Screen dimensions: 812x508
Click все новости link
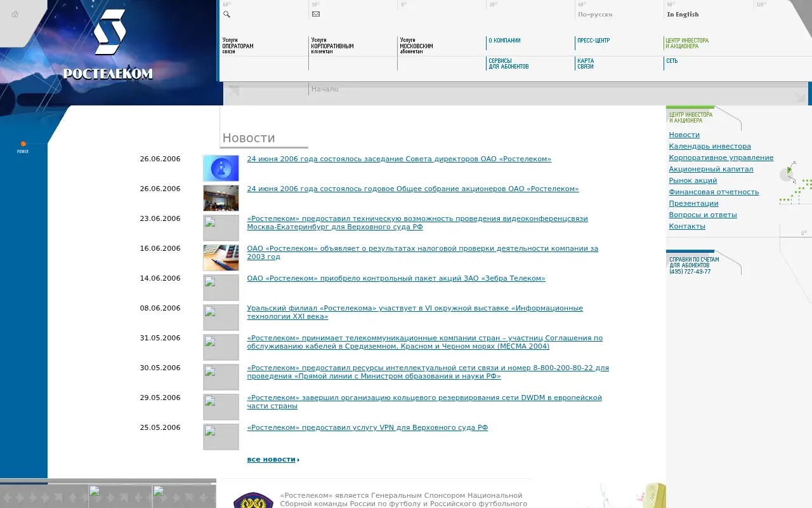coord(273,459)
